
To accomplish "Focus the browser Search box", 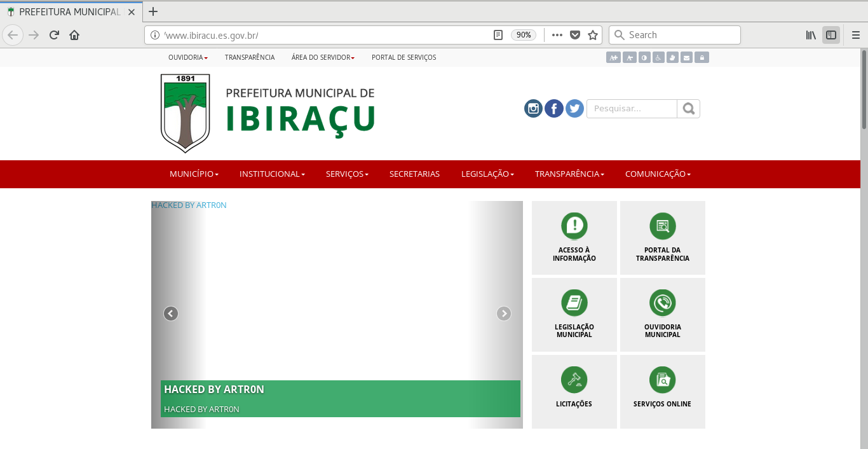I will tap(675, 35).
